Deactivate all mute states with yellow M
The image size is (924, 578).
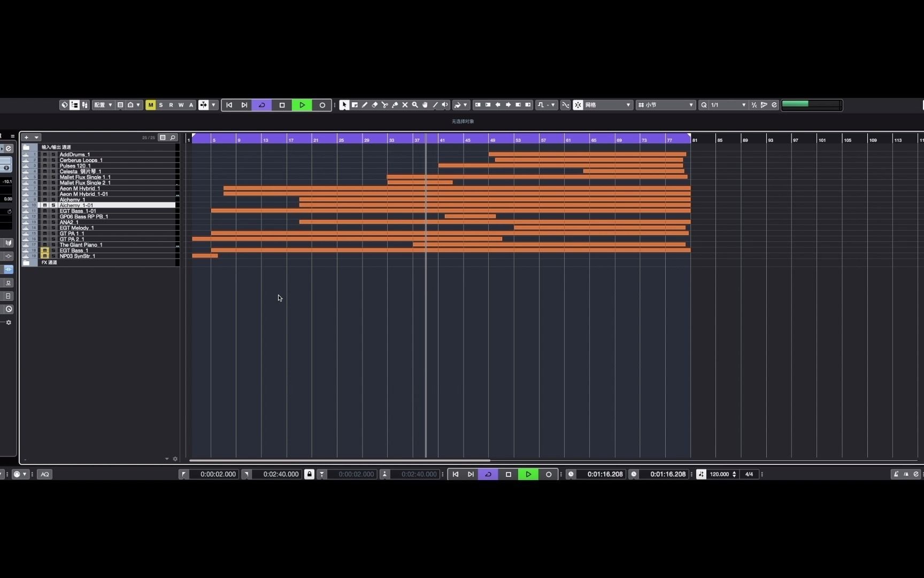click(151, 105)
